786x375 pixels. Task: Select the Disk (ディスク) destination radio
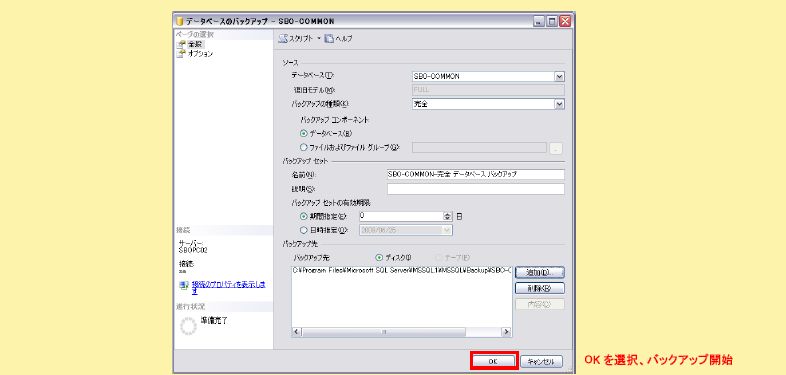tap(379, 257)
